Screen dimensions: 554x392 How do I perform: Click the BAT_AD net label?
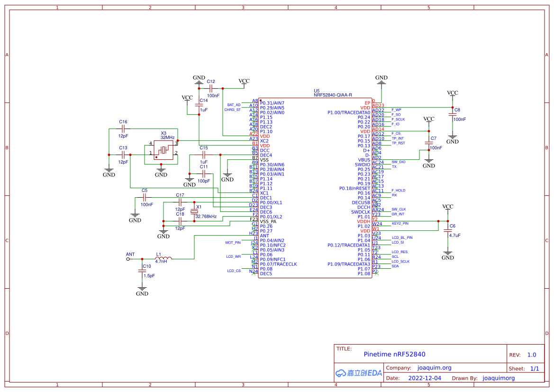coord(234,105)
